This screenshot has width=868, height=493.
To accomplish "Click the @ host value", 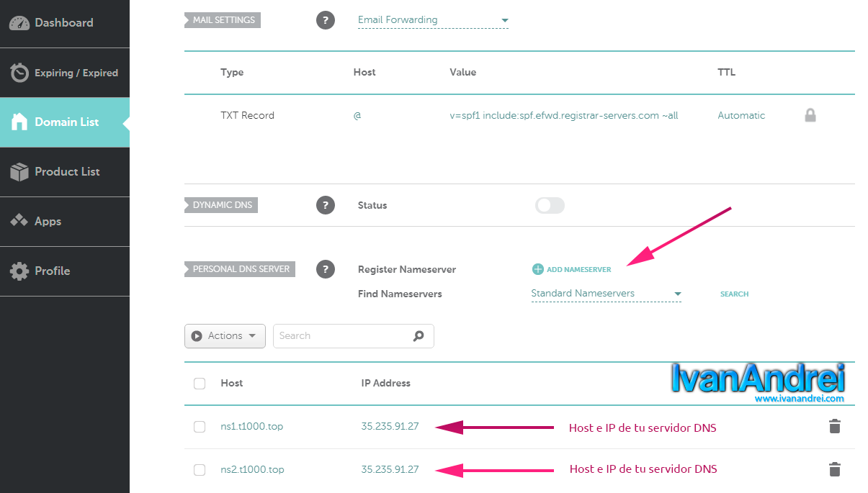I will [x=357, y=115].
